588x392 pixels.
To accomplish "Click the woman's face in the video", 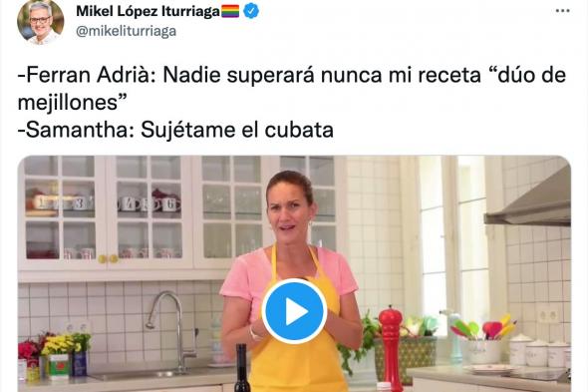I will pyautogui.click(x=288, y=209).
